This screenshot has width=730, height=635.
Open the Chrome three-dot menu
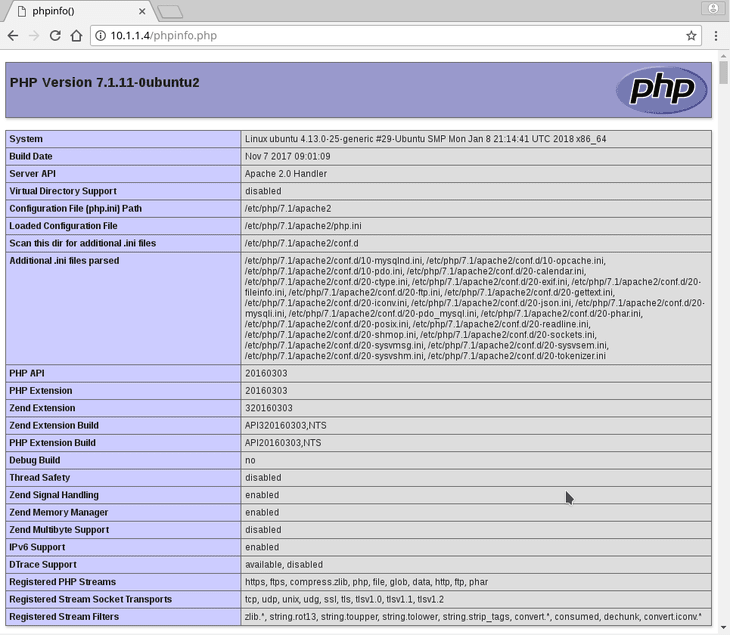(x=716, y=36)
